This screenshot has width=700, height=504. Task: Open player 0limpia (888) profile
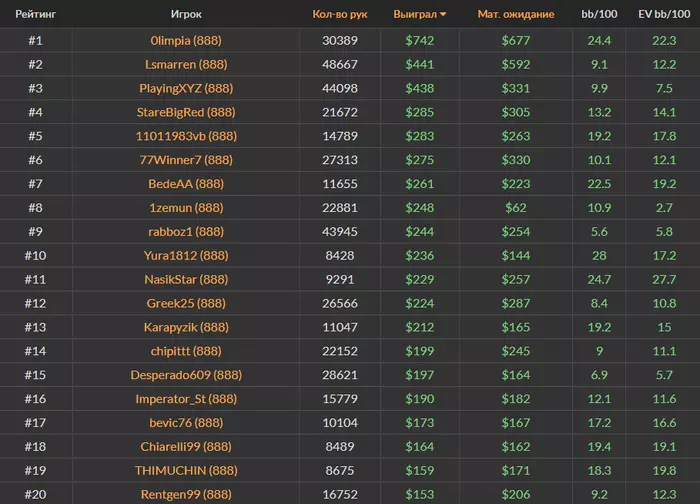(x=186, y=41)
